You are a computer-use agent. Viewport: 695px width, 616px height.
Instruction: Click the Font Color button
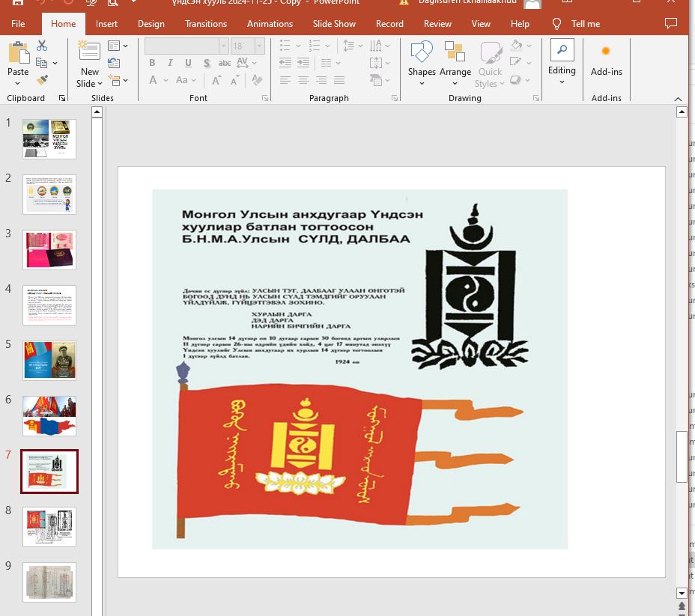coord(154,80)
